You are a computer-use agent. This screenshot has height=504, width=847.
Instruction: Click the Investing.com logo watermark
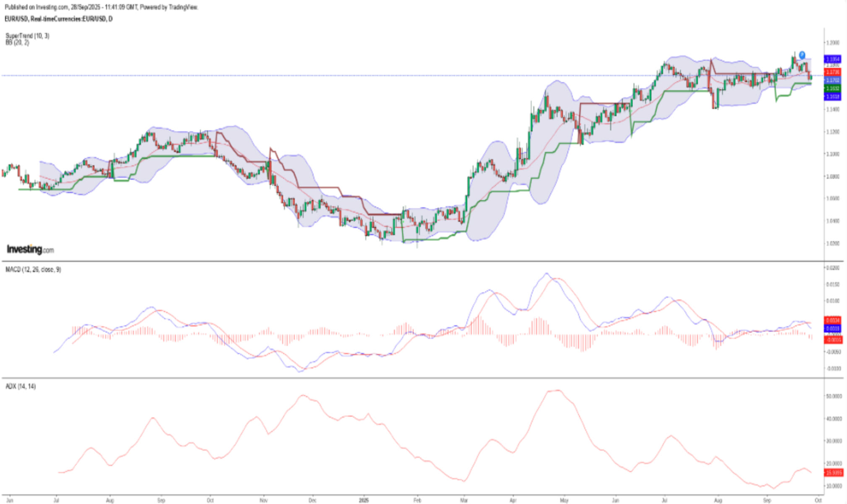(x=30, y=249)
